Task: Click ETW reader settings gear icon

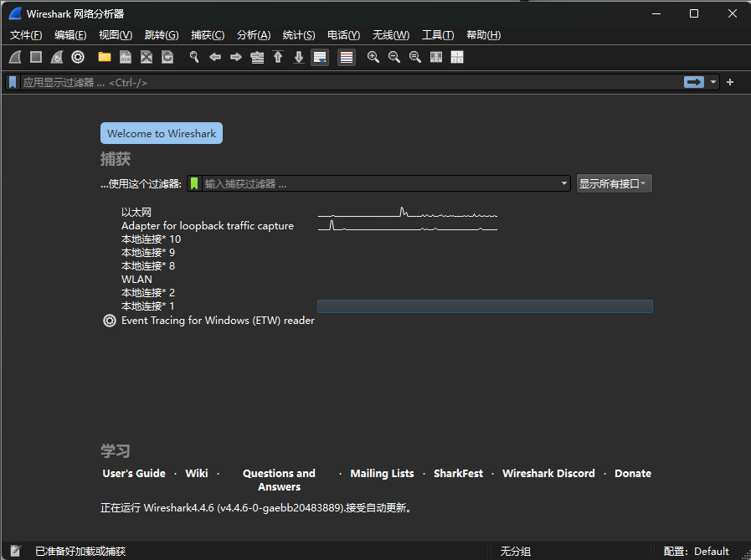Action: coord(110,321)
